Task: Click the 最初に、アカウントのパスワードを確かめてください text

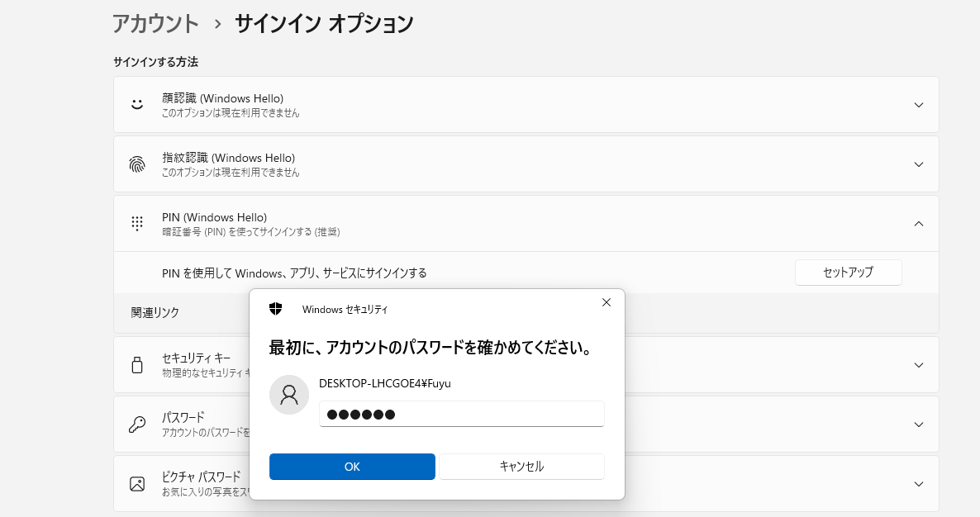Action: pos(431,347)
